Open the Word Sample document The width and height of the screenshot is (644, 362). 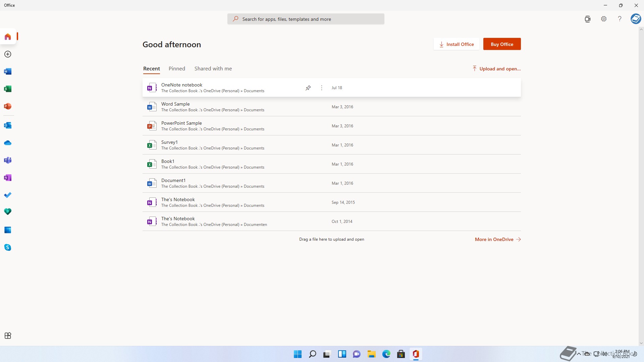[x=331, y=107]
